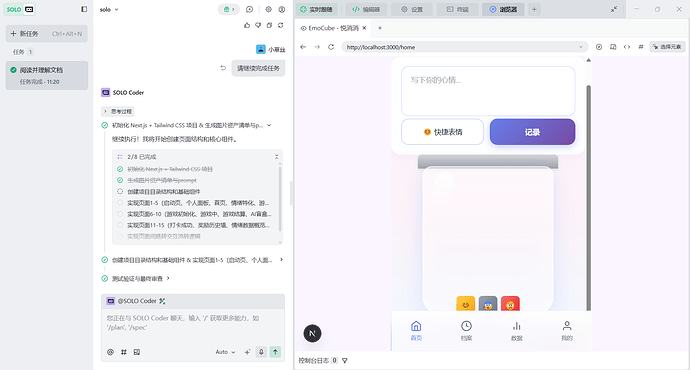
Task: Close the EmoCube browser tab
Action: click(364, 28)
